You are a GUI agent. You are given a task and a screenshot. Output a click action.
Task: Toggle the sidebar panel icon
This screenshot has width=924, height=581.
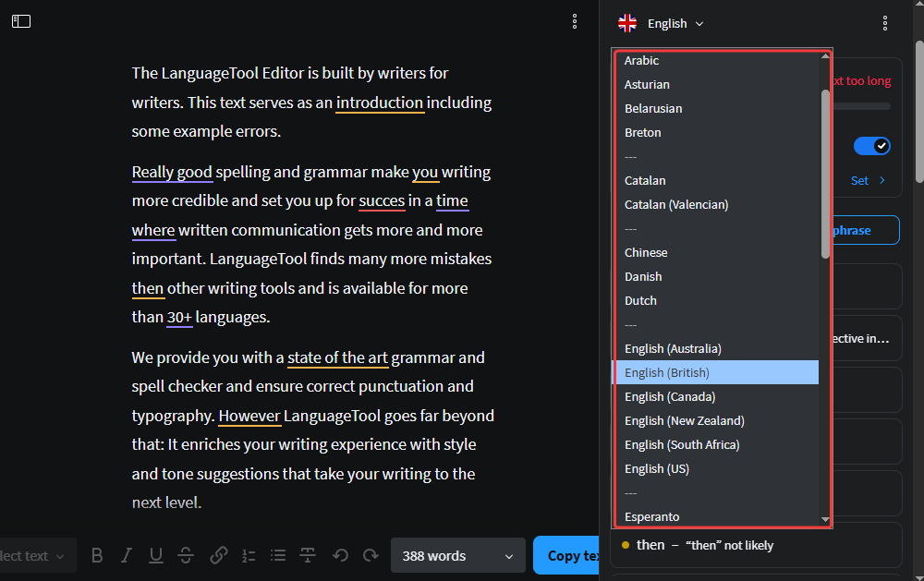coord(21,21)
